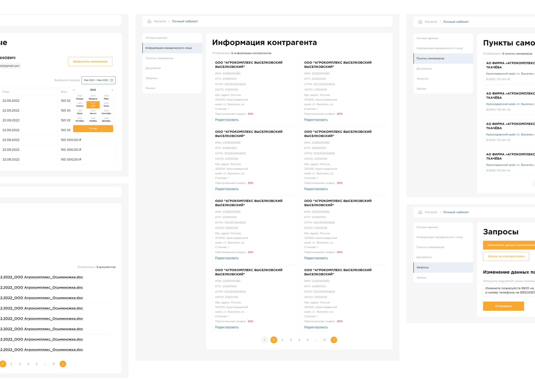The image size is (535, 392).
Task: Click home icon in center breadcrumb
Action: click(x=149, y=21)
